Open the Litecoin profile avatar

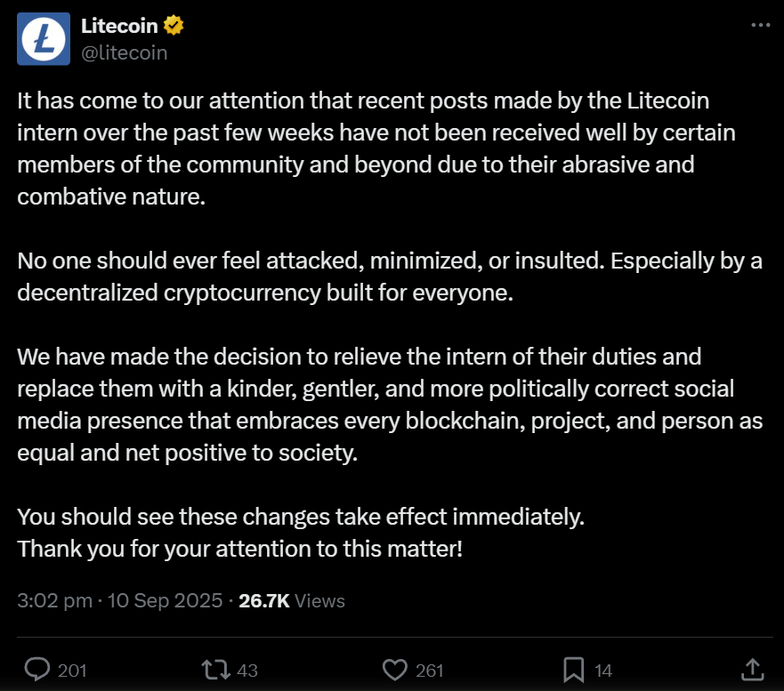(x=44, y=39)
